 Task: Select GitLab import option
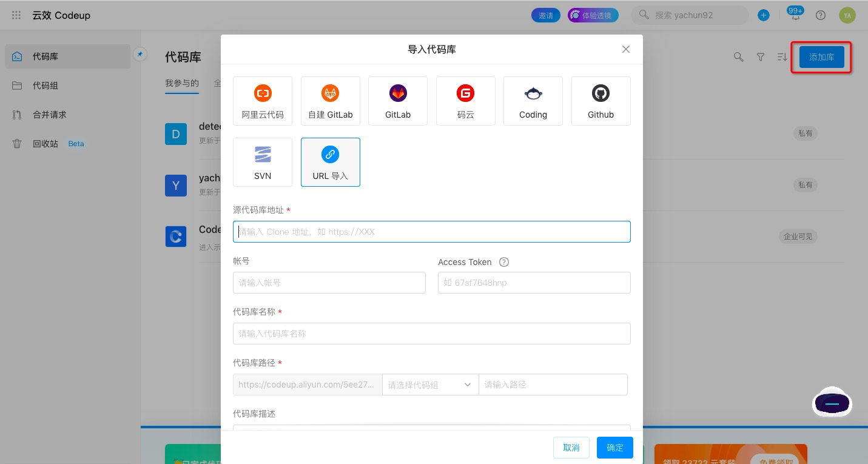tap(398, 101)
